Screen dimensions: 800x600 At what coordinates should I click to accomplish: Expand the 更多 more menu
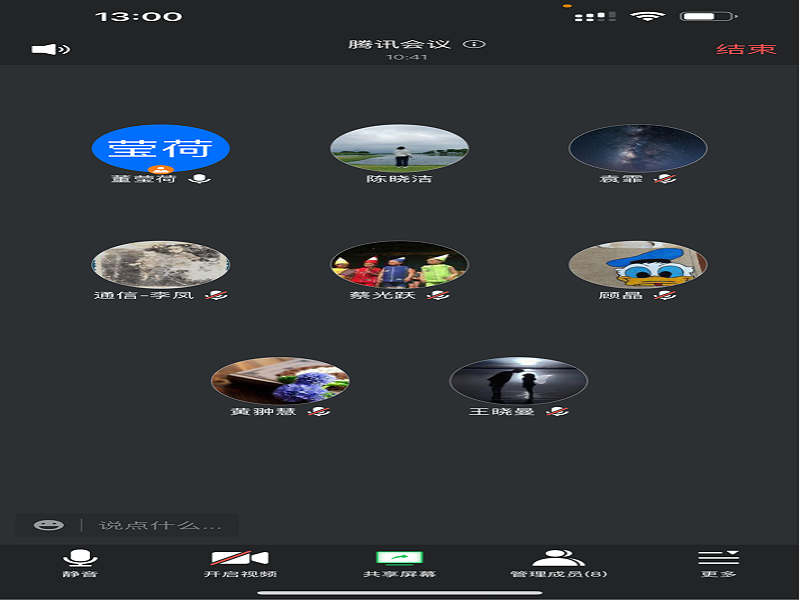[718, 563]
